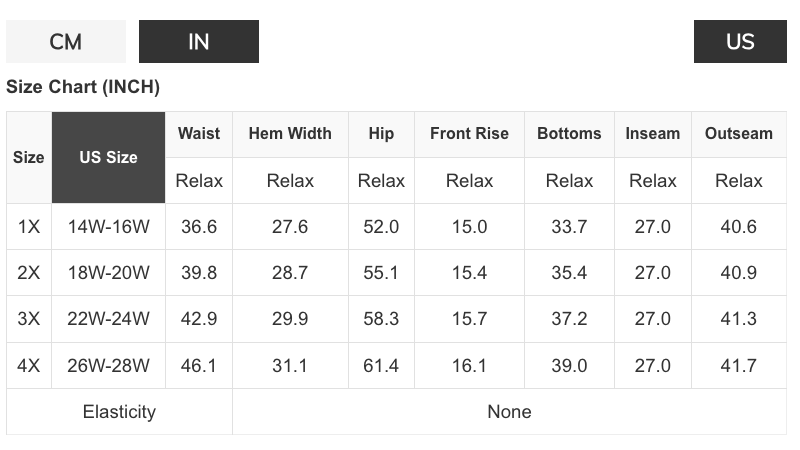
Task: Click the Outseam column header
Action: (739, 134)
